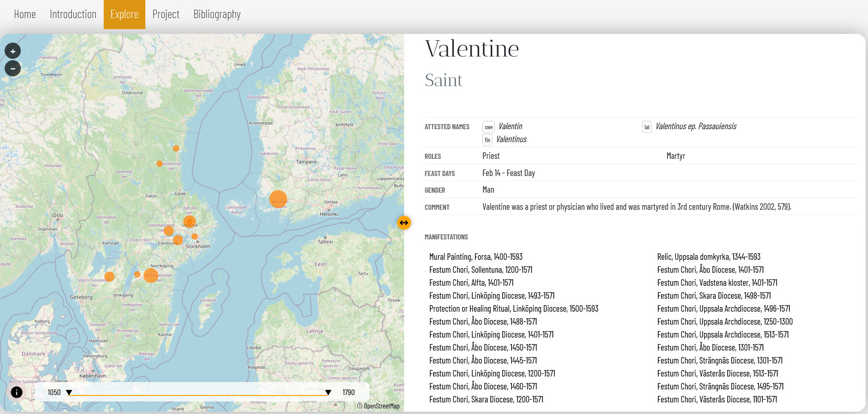868x414 pixels.
Task: Open Festum Chori, Linköping Diocese, 1401-1571
Action: 491,335
